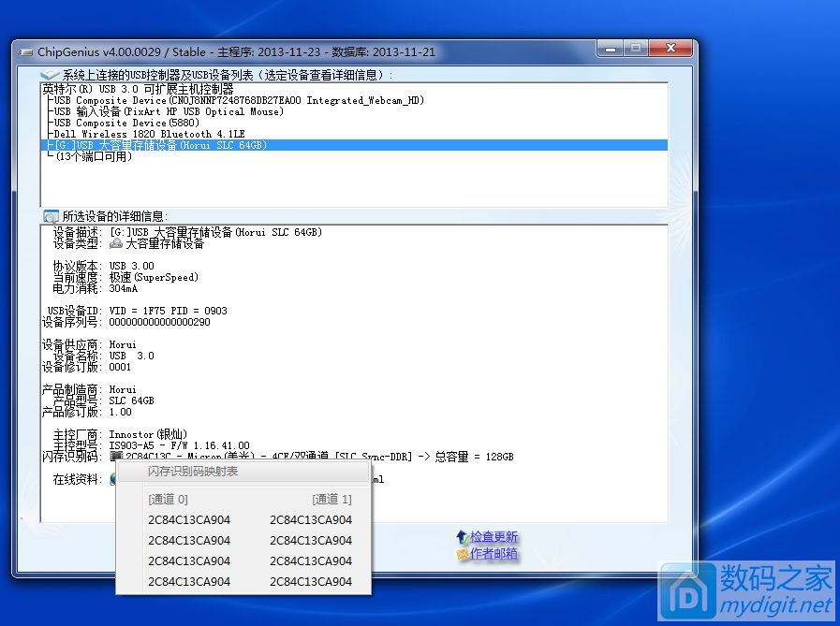Click the envelope icon beside 作者邮箱
This screenshot has width=840, height=626.
coord(463,554)
